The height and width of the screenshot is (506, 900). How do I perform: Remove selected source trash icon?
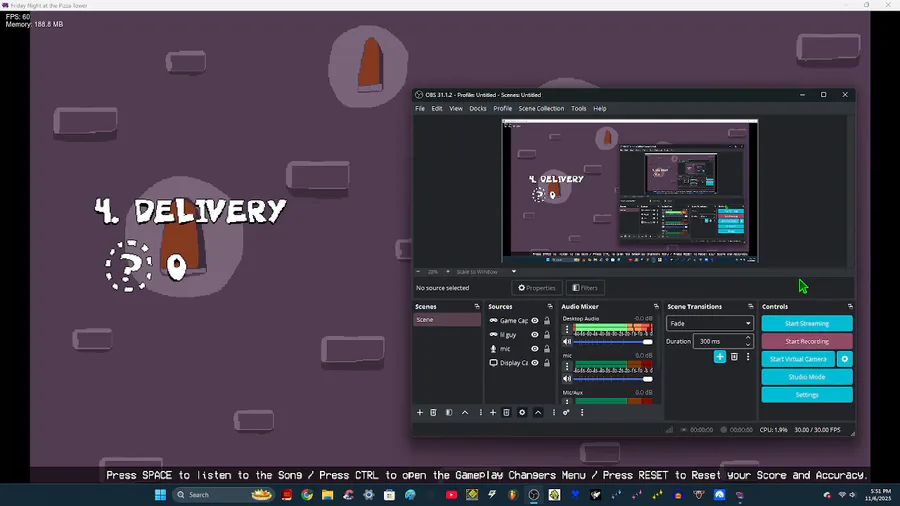click(x=506, y=412)
